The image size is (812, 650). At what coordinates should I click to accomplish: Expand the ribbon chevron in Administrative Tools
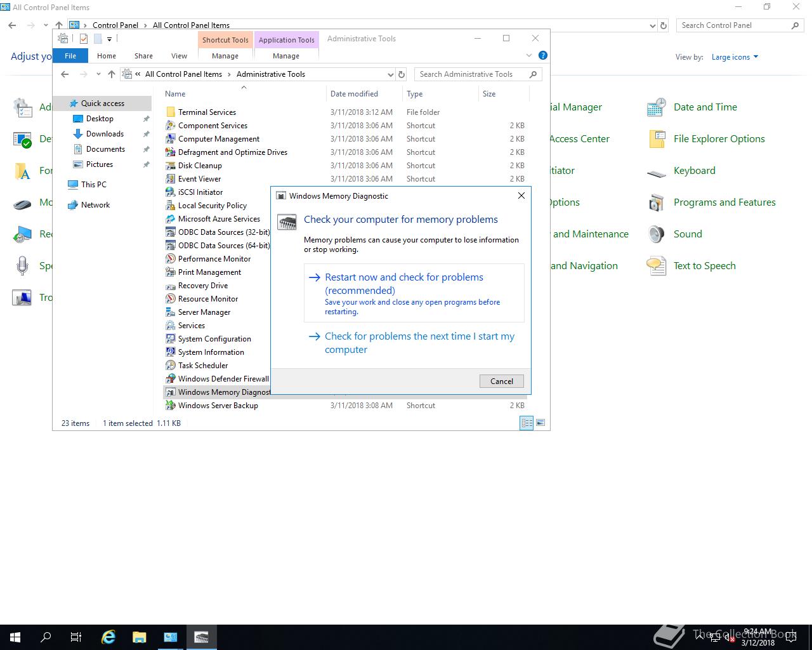pos(529,55)
